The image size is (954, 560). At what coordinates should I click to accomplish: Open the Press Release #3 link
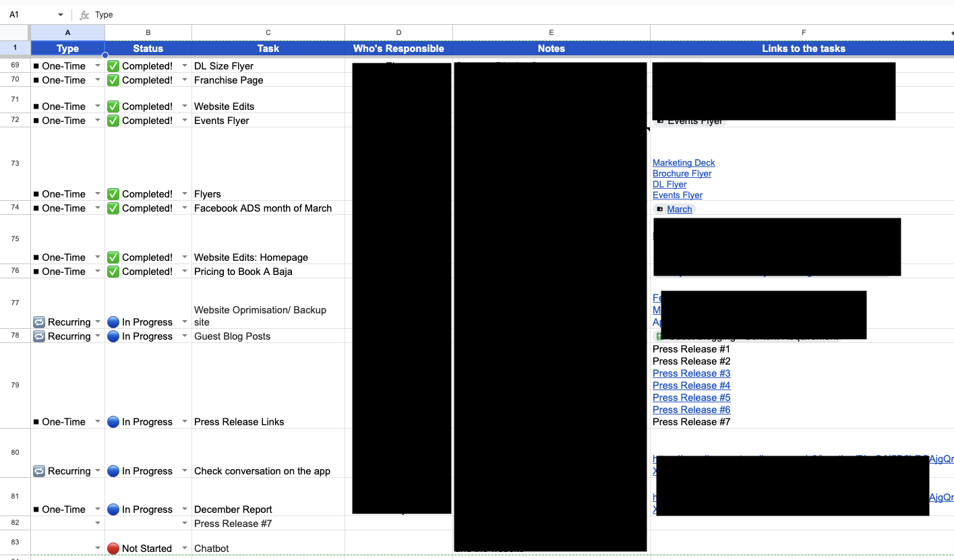pyautogui.click(x=691, y=373)
